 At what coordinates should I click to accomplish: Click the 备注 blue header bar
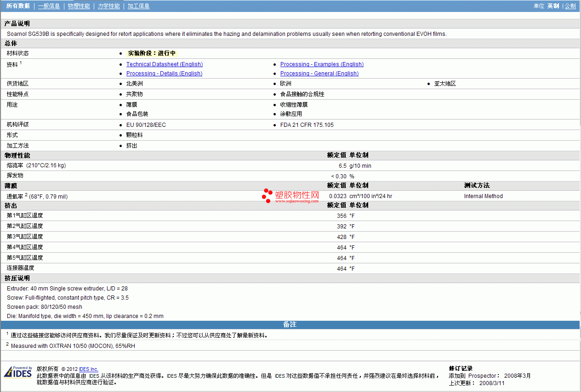[x=290, y=325]
